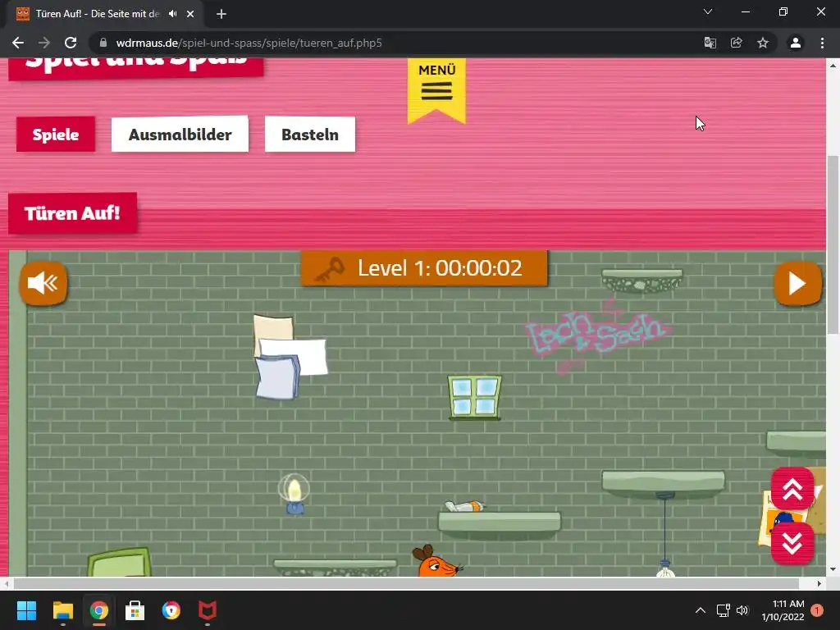
Task: Open File Explorer from taskbar
Action: click(62, 610)
